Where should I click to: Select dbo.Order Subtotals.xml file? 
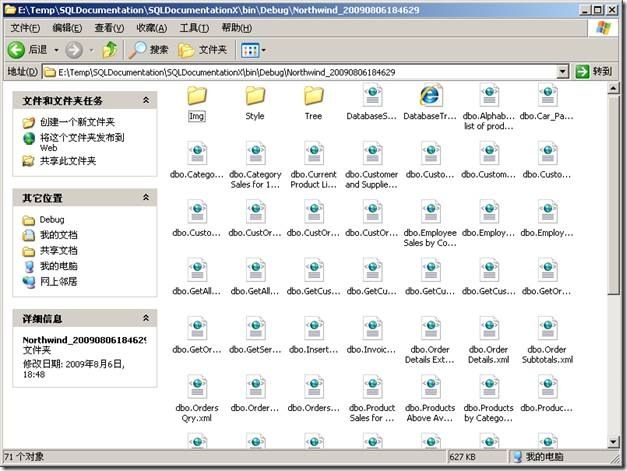pos(547,340)
